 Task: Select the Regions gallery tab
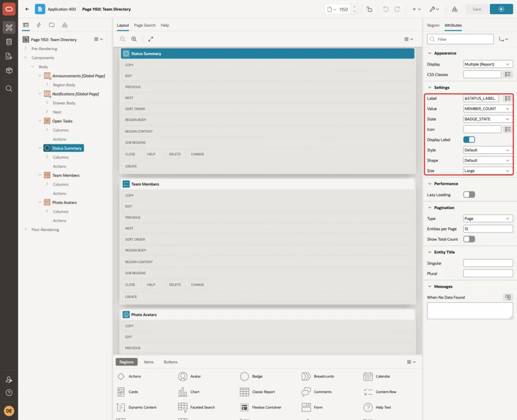[126, 362]
